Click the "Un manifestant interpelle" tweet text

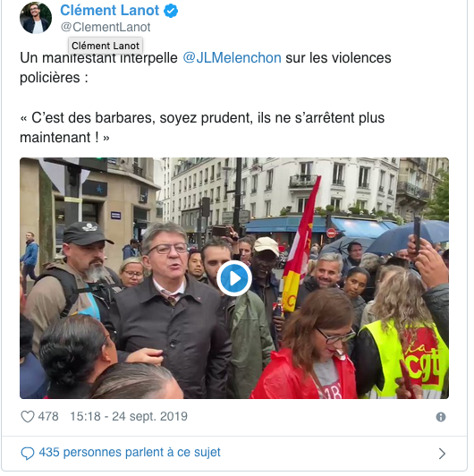click(98, 58)
